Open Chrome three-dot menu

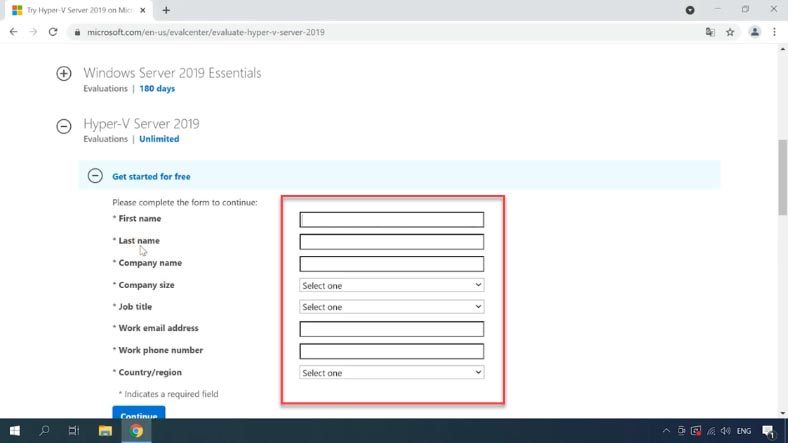coord(774,32)
